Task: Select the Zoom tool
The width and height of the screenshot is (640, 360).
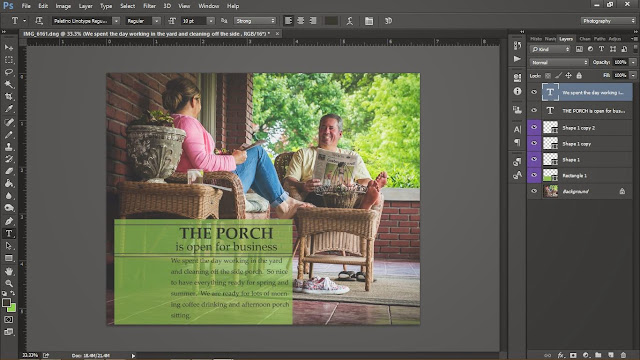Action: pyautogui.click(x=9, y=283)
